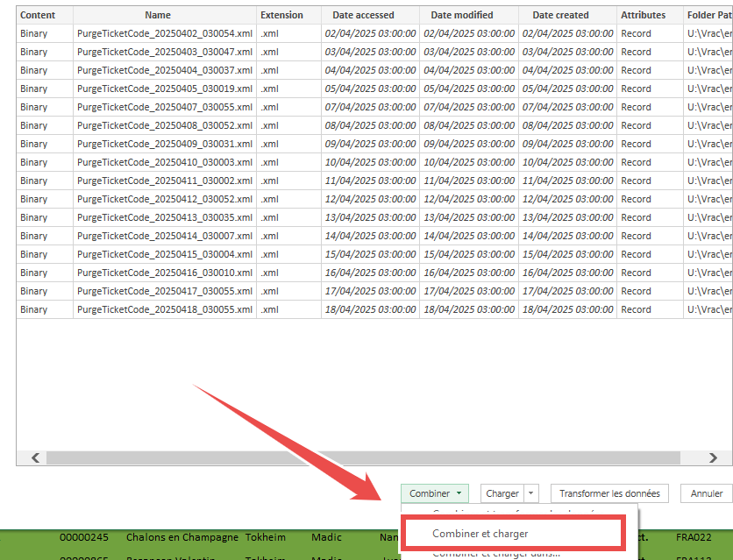The height and width of the screenshot is (560, 733).
Task: Click the horizontal scrollbar right arrow
Action: tap(714, 457)
